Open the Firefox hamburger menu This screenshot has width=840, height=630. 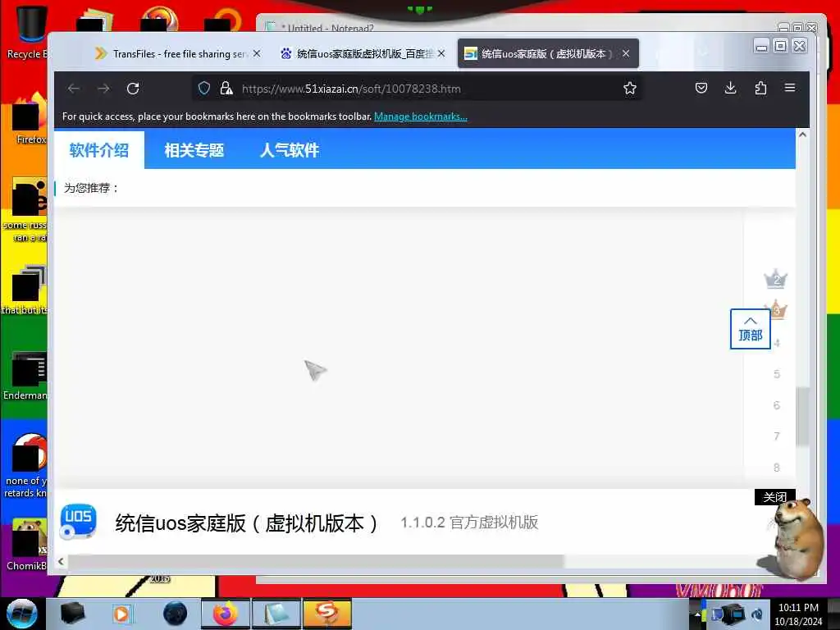click(790, 88)
